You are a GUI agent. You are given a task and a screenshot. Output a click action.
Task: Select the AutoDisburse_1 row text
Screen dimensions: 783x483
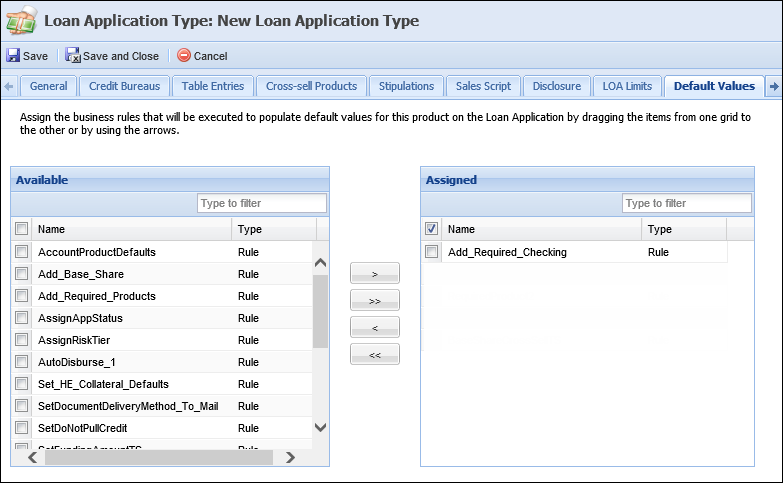click(x=77, y=362)
